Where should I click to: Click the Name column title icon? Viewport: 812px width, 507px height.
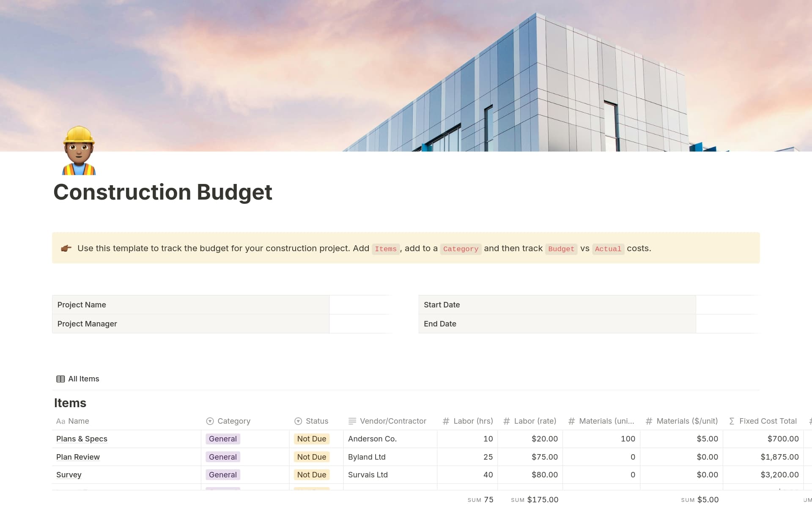tap(60, 421)
